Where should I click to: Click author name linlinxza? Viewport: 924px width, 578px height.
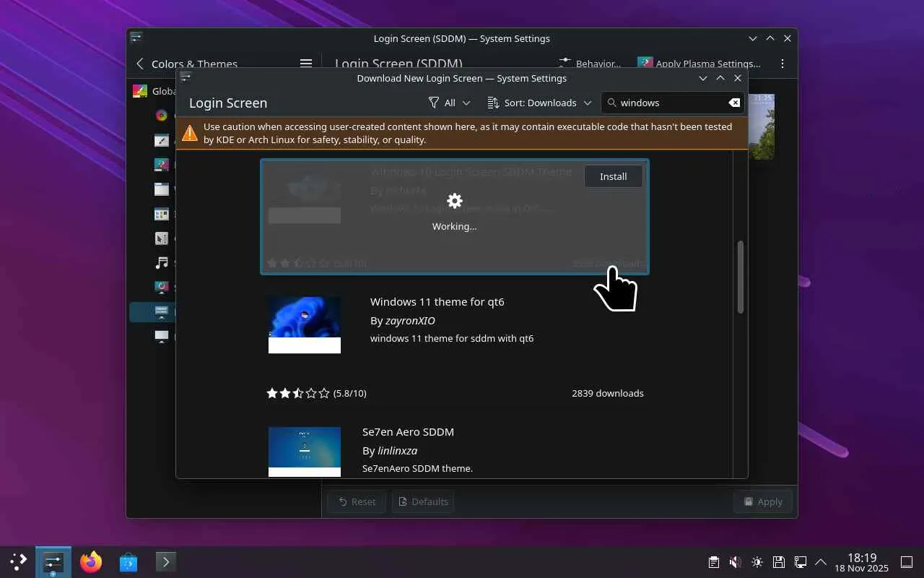pos(398,450)
